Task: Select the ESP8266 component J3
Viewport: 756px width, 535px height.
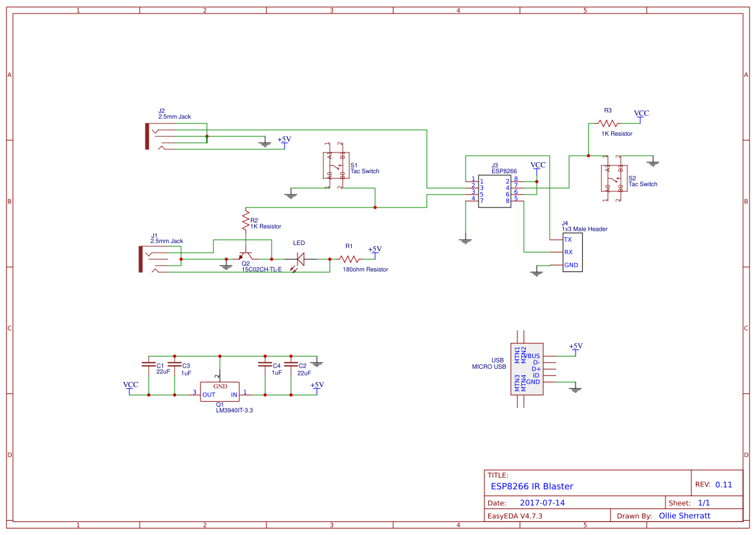Action: [x=493, y=191]
